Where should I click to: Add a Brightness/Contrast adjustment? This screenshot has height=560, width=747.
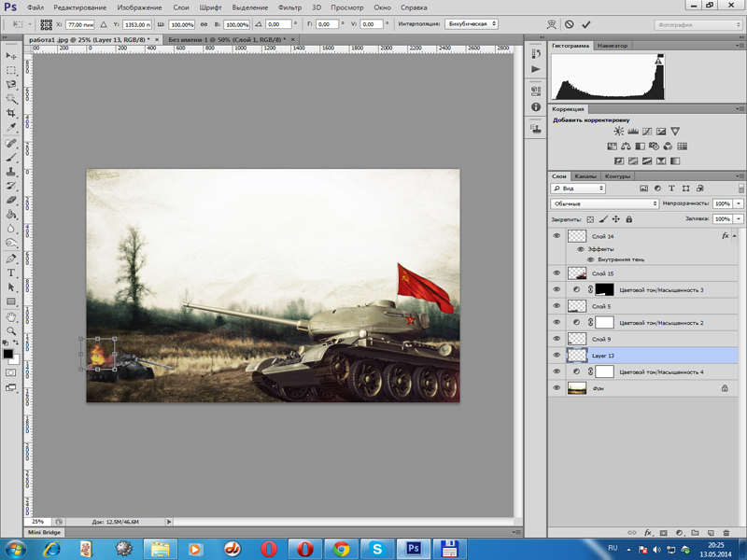click(618, 132)
